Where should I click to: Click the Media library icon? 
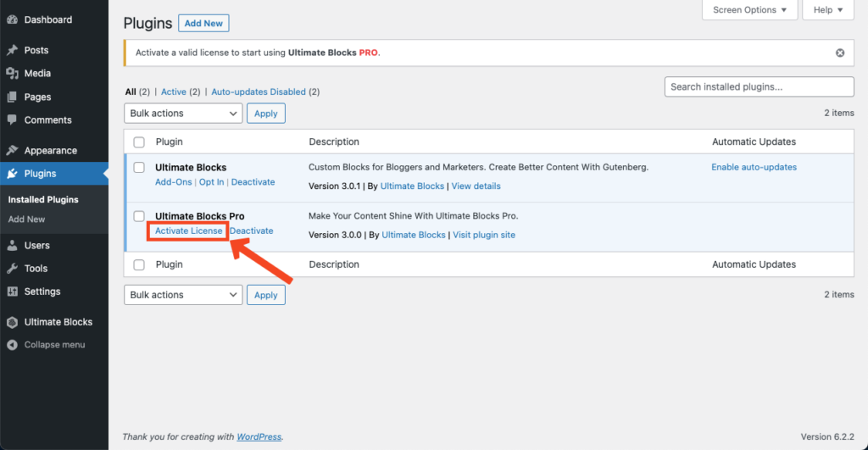click(x=12, y=73)
